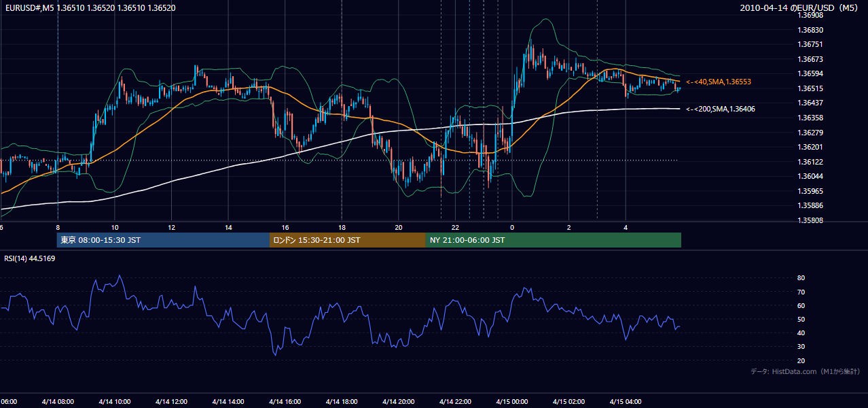Viewport: 868px width, 408px height.
Task: Select the London 15:30-21:00 JST session bar
Action: click(x=348, y=240)
